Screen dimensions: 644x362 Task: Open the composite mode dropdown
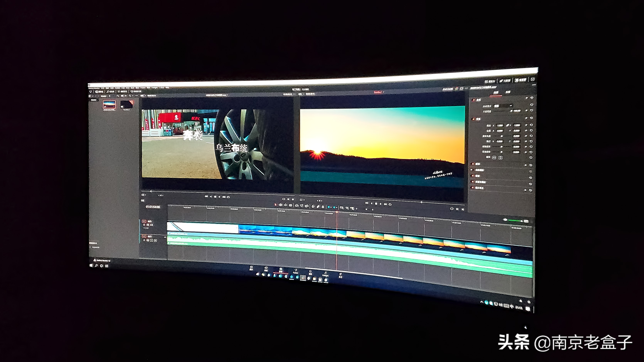[504, 106]
